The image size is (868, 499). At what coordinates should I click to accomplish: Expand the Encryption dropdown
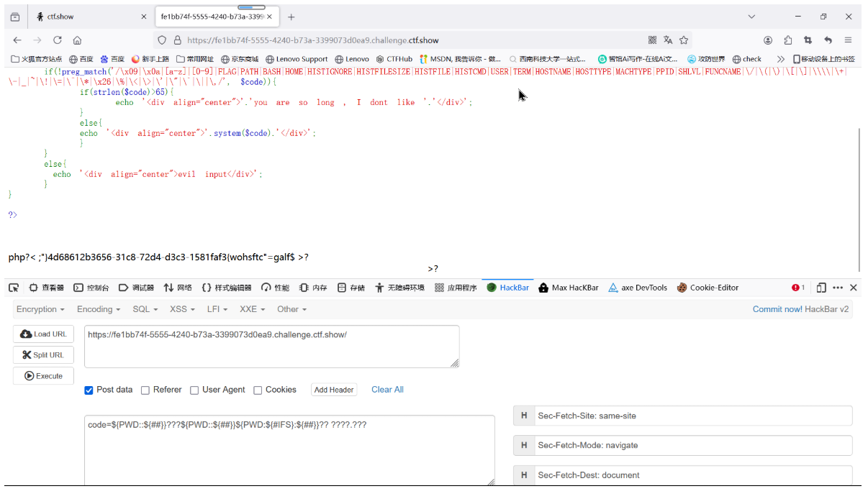40,309
